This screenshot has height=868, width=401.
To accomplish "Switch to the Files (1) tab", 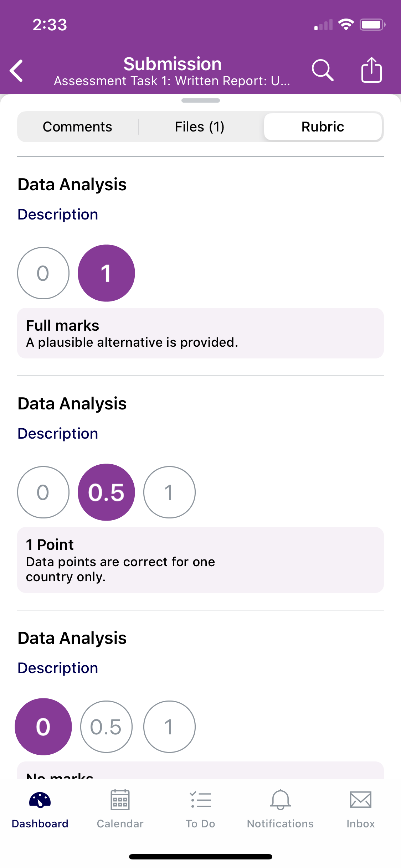I will coord(200,127).
